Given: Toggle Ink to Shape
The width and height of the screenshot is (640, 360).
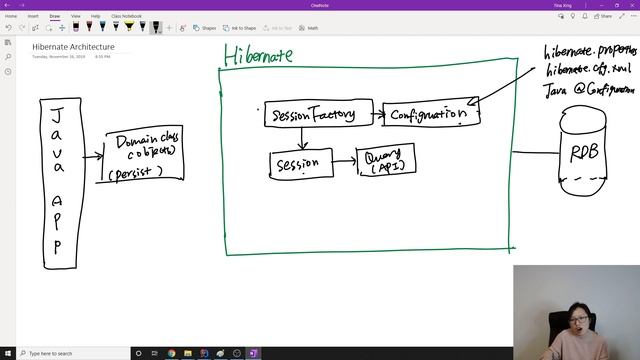Looking at the screenshot, I should click(x=240, y=28).
